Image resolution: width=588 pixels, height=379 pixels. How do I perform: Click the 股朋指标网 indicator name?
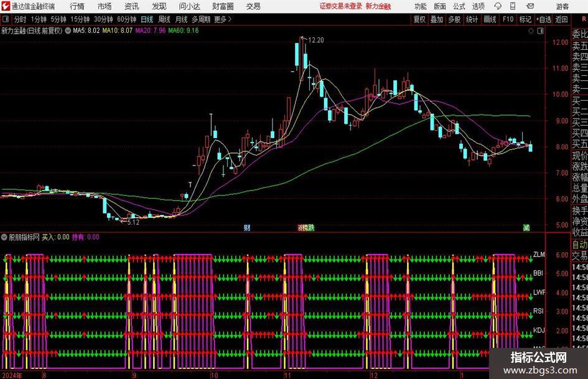click(x=24, y=237)
